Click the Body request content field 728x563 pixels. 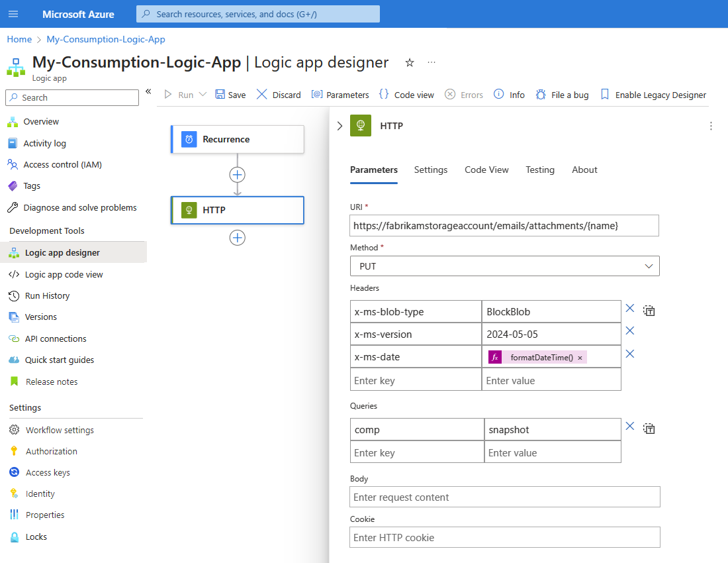(504, 497)
